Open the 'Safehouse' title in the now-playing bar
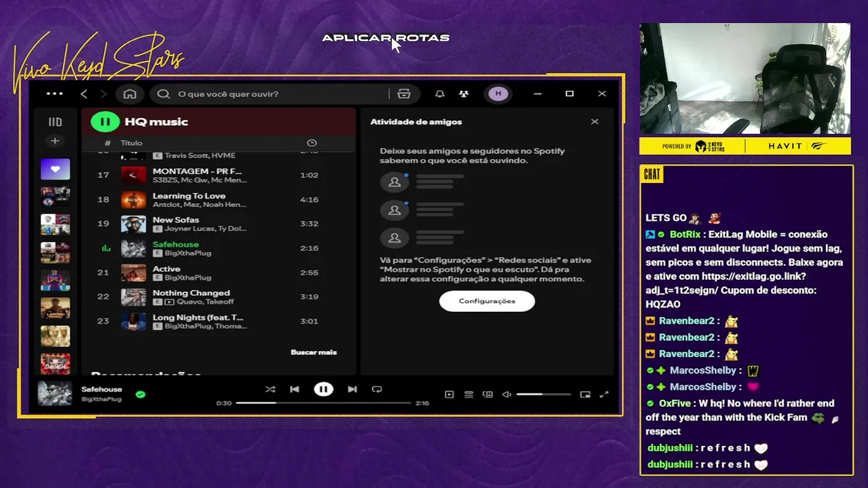 (102, 389)
